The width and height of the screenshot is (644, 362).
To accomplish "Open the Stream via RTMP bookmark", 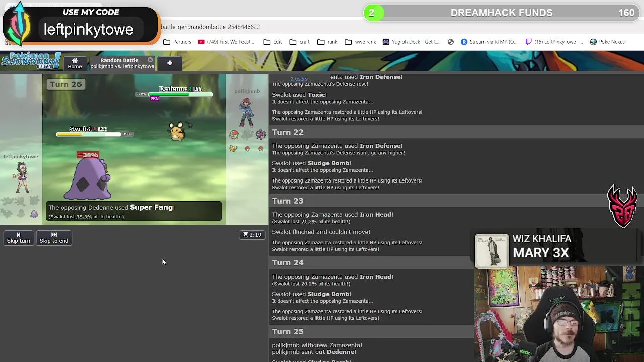I will pos(489,42).
